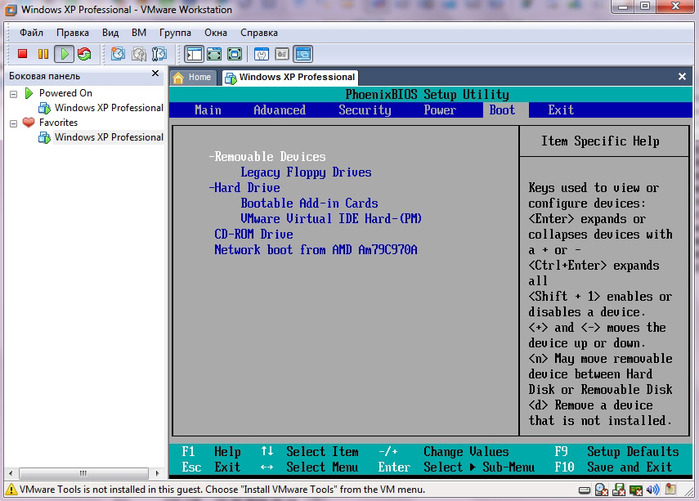Open the Файл menu
The height and width of the screenshot is (501, 699).
[31, 33]
